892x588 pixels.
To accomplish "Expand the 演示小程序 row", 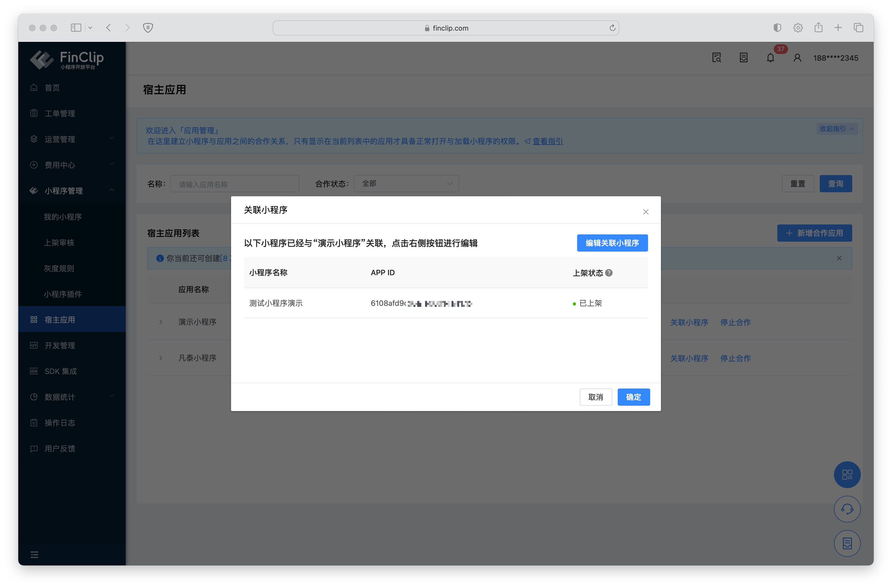I will tap(161, 322).
